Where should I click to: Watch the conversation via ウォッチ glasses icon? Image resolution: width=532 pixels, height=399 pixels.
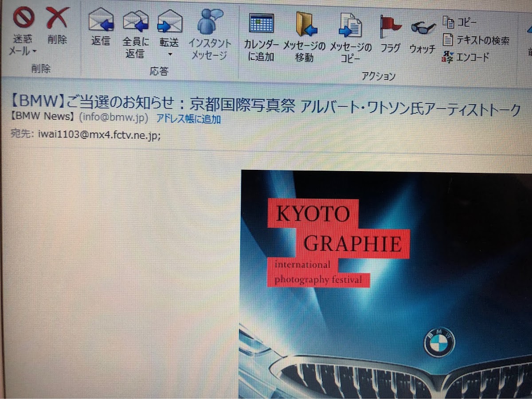point(423,28)
